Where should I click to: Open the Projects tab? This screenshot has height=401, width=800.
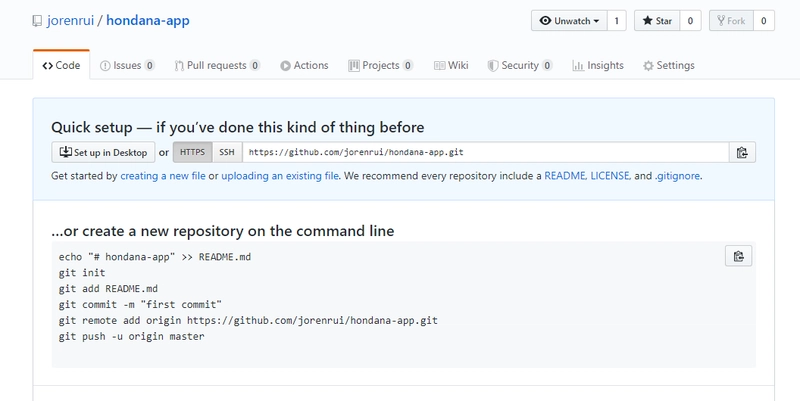point(381,65)
